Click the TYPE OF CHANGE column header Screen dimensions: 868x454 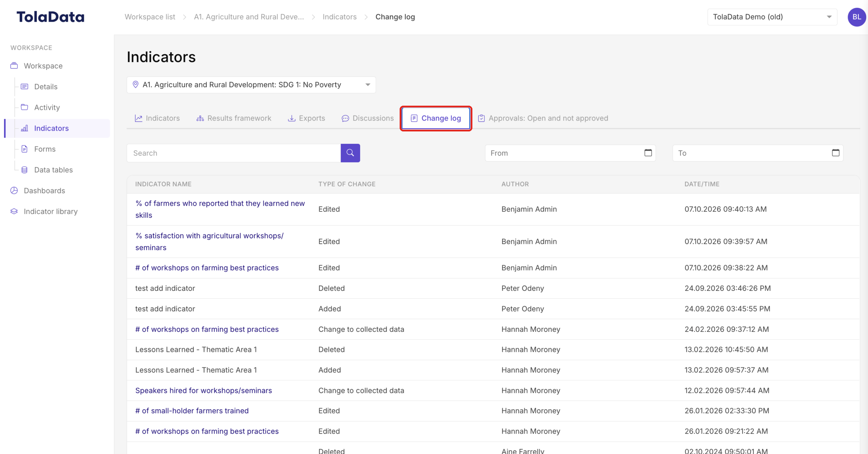click(x=347, y=184)
